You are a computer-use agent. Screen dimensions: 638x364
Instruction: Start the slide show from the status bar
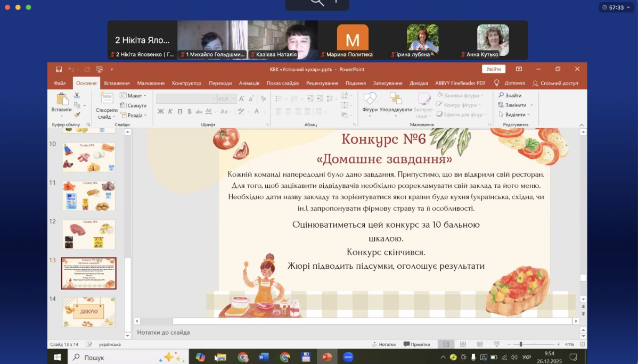click(x=496, y=344)
